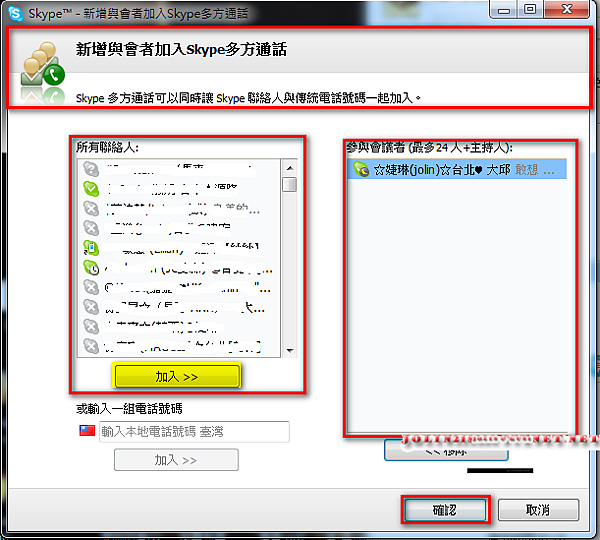This screenshot has height=540, width=600.
Task: Click heading 新增與會者加入Skype多方通話
Action: tap(181, 49)
